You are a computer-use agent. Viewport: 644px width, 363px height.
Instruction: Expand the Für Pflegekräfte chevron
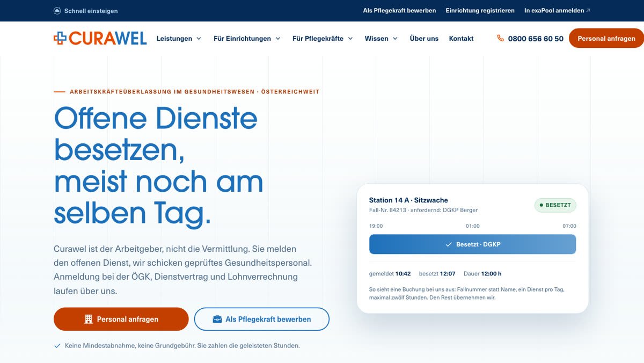pyautogui.click(x=350, y=39)
